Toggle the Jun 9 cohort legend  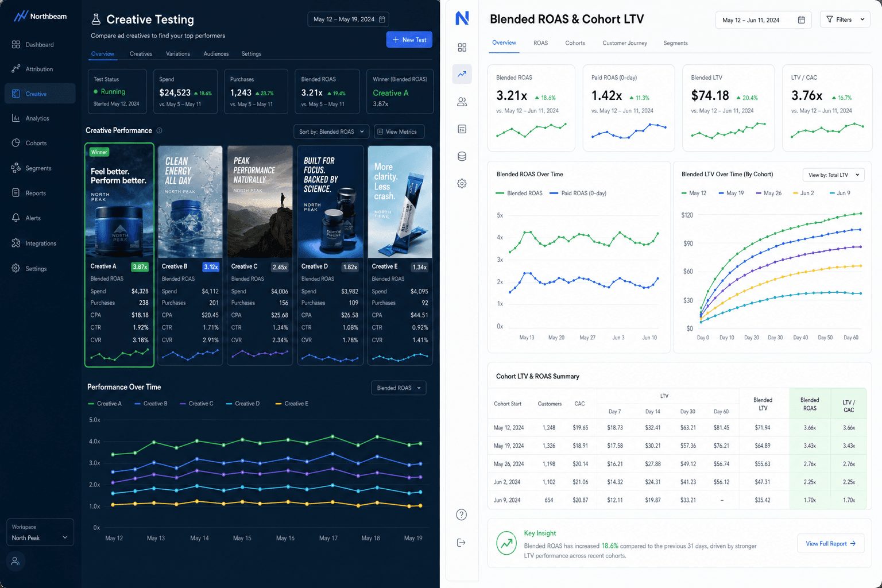[x=840, y=194]
